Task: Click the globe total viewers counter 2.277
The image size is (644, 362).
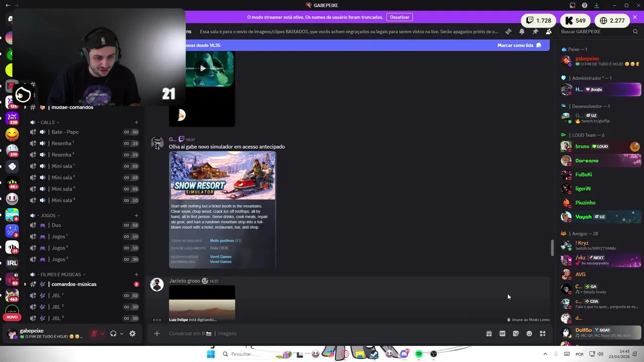Action: pyautogui.click(x=612, y=21)
